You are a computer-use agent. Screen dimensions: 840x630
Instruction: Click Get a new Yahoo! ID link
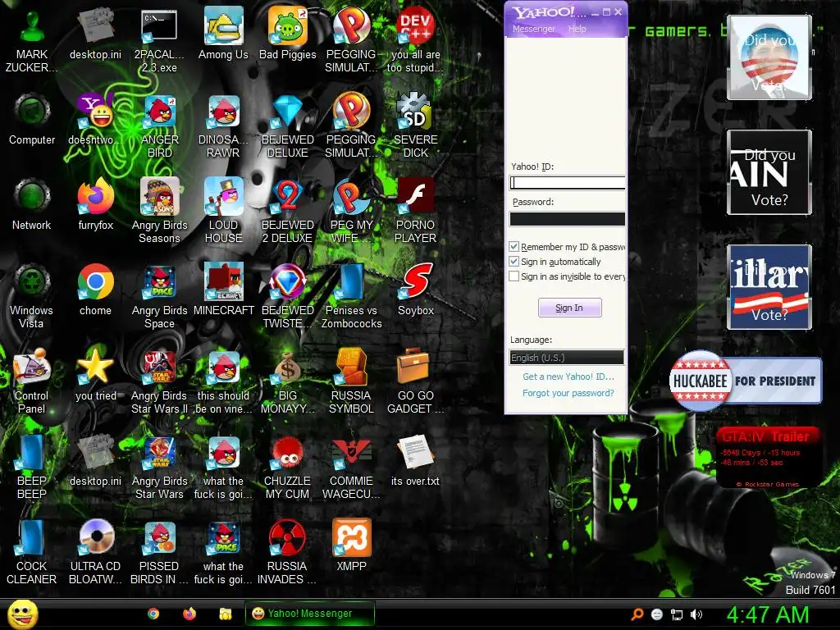568,377
